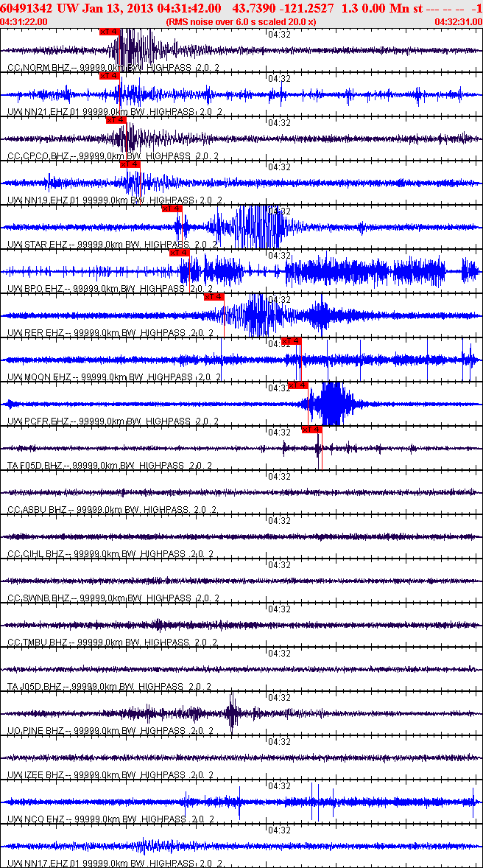This screenshot has width=483, height=868.
Task: Click the RMS noise scaling note
Action: tap(241, 21)
